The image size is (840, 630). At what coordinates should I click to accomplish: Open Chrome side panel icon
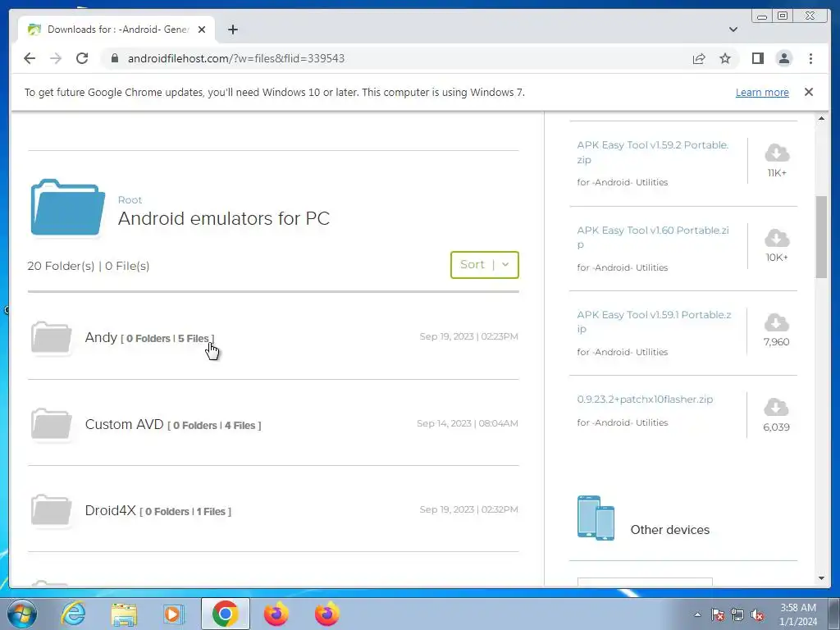757,58
